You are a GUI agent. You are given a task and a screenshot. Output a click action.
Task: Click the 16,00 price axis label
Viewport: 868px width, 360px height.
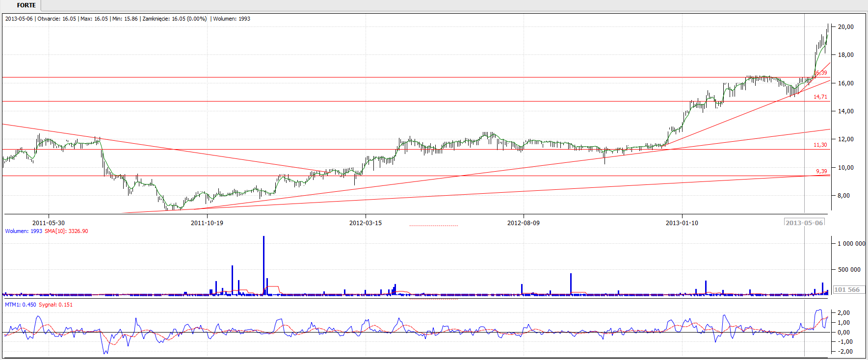[846, 83]
